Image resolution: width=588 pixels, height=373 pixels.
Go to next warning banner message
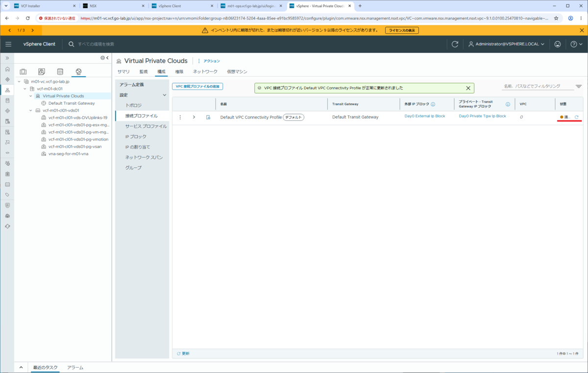(33, 30)
